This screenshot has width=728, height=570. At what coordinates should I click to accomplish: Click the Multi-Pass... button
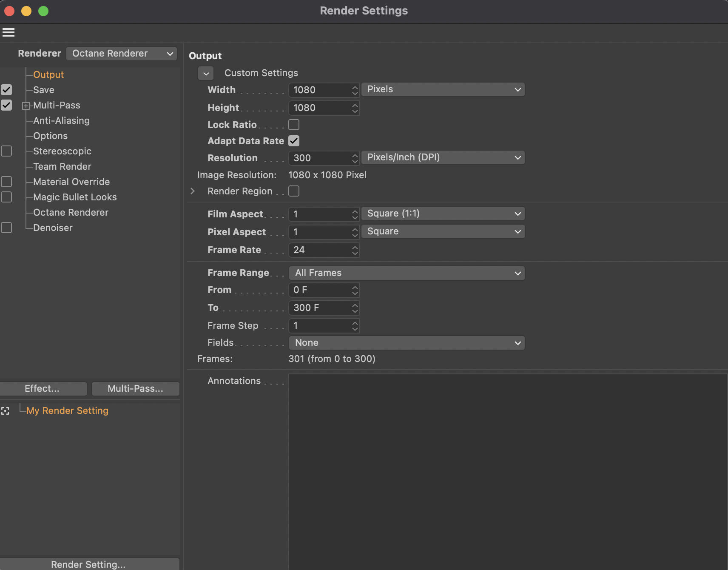point(135,389)
